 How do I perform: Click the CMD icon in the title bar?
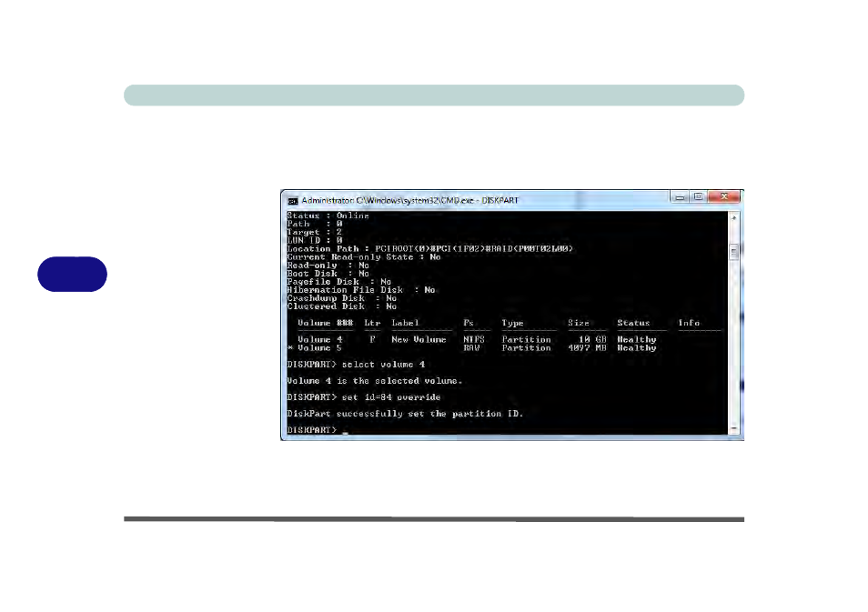pos(293,201)
